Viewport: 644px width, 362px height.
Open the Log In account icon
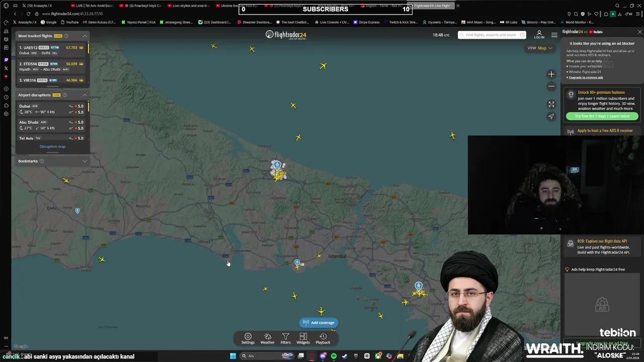(539, 35)
